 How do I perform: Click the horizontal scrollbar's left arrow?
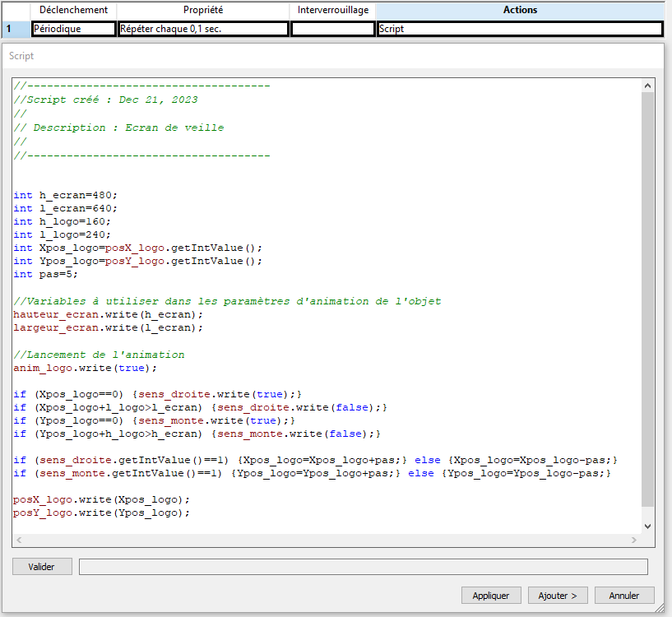pos(19,540)
